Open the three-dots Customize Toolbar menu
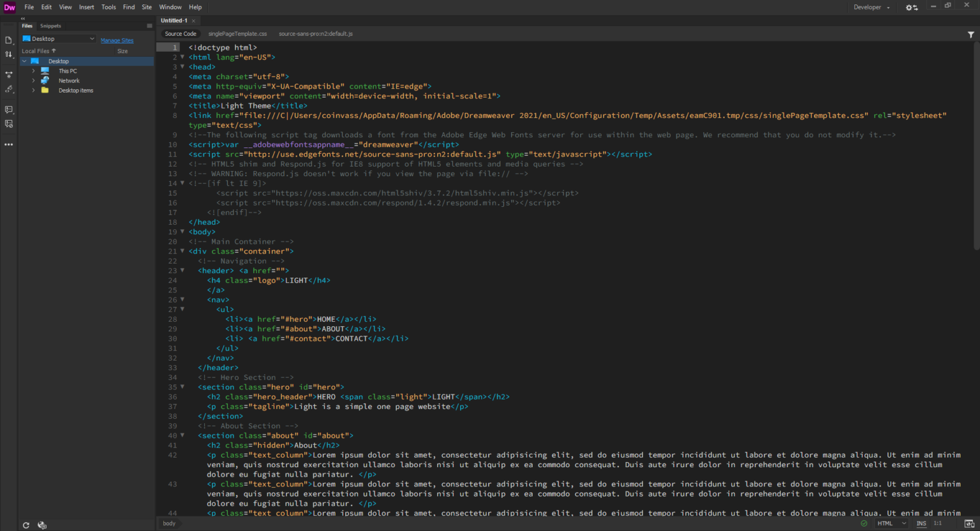The width and height of the screenshot is (980, 531). (9, 145)
